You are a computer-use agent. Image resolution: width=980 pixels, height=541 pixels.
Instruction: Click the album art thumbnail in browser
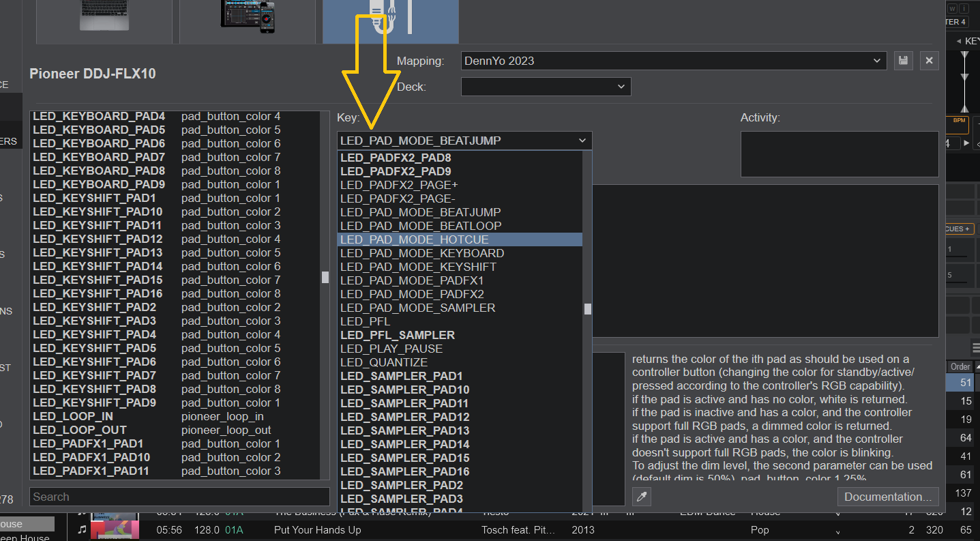[115, 530]
